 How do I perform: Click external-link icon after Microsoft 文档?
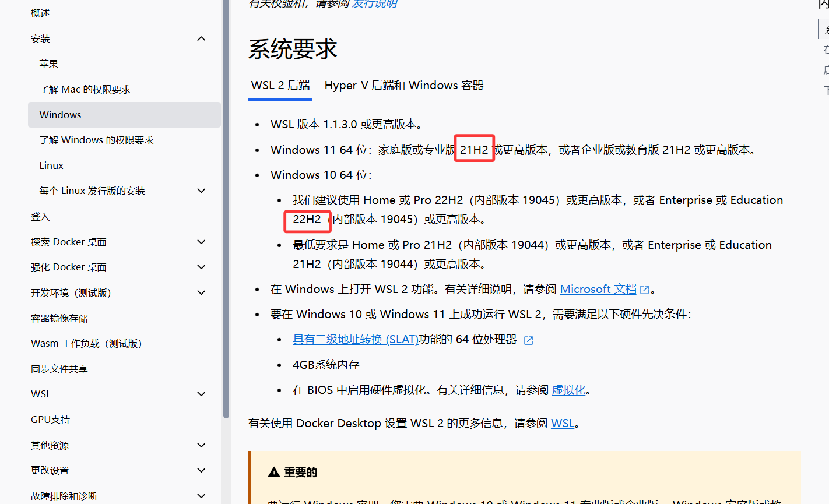click(x=645, y=290)
